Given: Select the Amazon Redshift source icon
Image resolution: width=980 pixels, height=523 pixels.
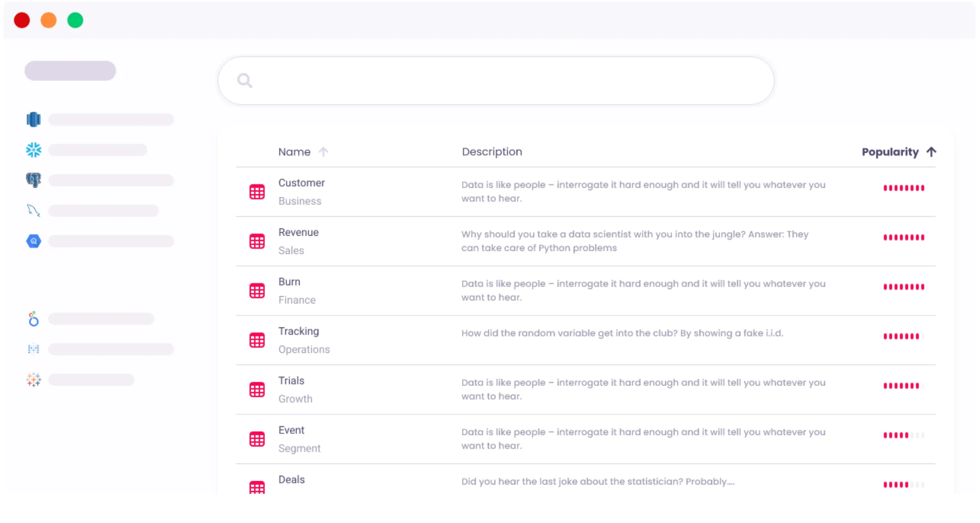Looking at the screenshot, I should pyautogui.click(x=33, y=119).
